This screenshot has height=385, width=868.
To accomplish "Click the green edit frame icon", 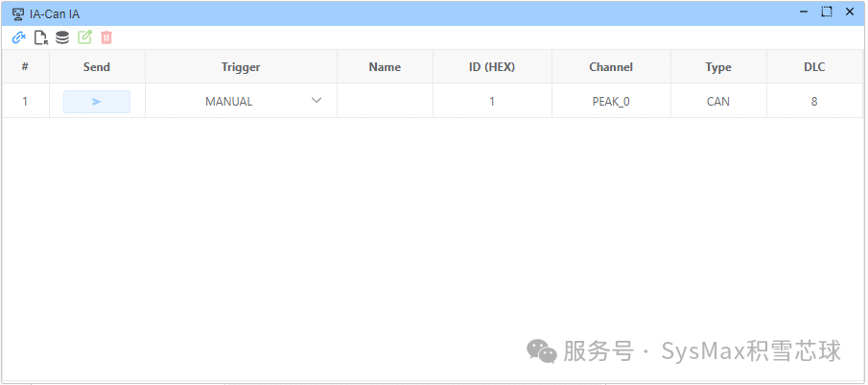I will [x=84, y=37].
